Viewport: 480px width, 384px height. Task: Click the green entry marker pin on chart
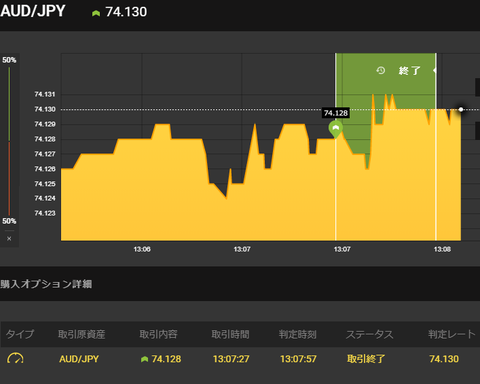(x=336, y=129)
